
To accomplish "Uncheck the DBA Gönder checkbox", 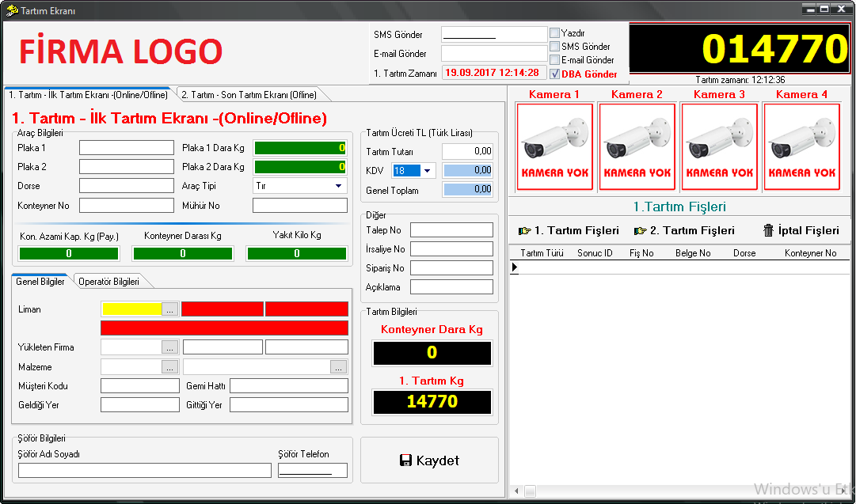I will (x=554, y=74).
